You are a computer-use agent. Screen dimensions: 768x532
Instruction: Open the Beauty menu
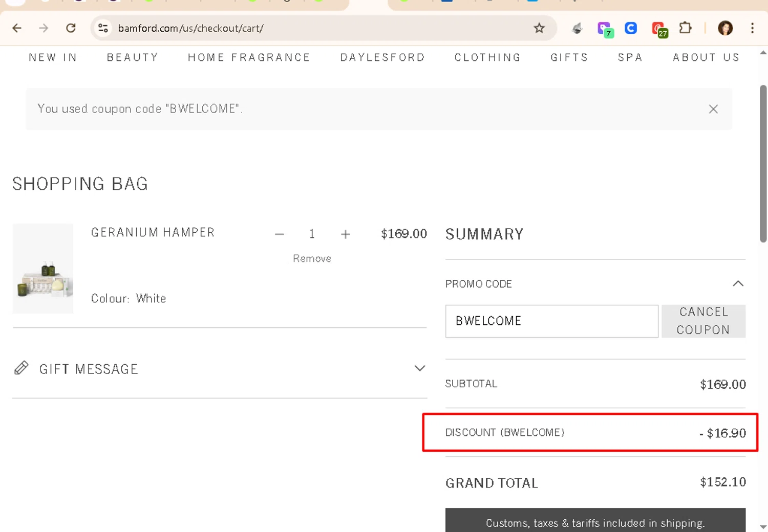coord(133,57)
